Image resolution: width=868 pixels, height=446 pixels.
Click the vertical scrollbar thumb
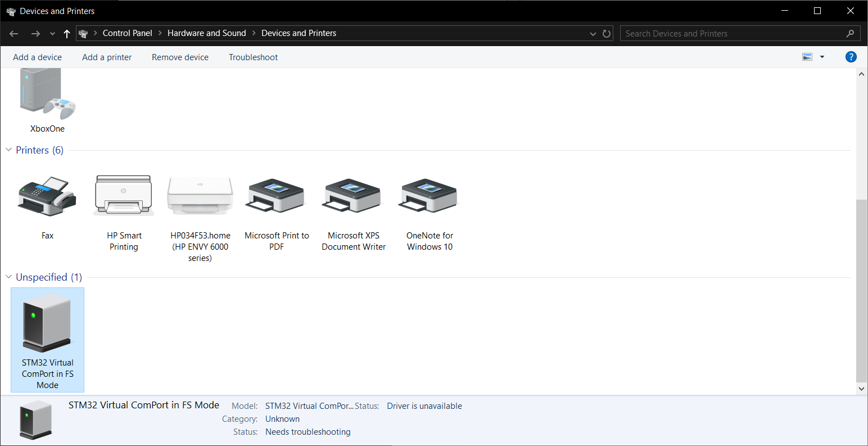(x=861, y=291)
